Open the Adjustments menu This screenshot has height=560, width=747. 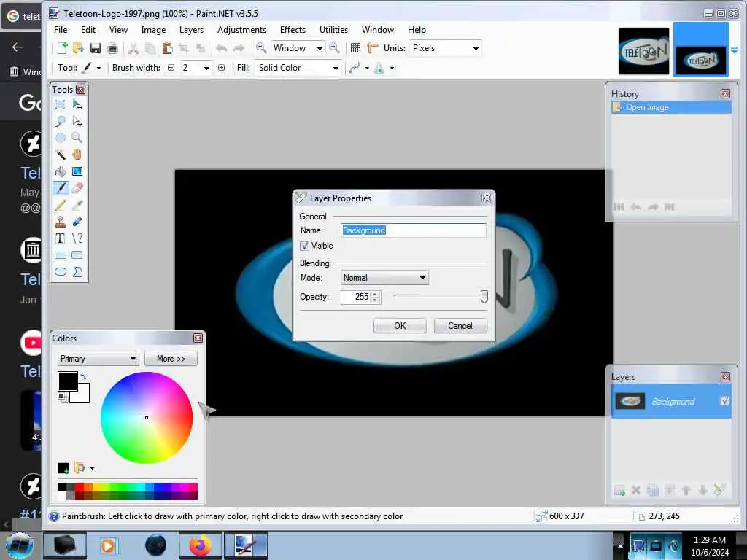[241, 29]
